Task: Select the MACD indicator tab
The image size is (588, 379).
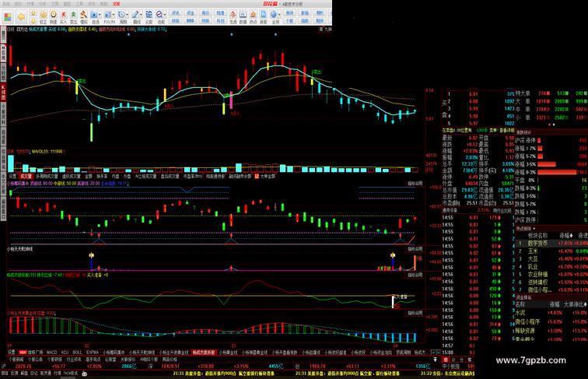Action: 51,353
